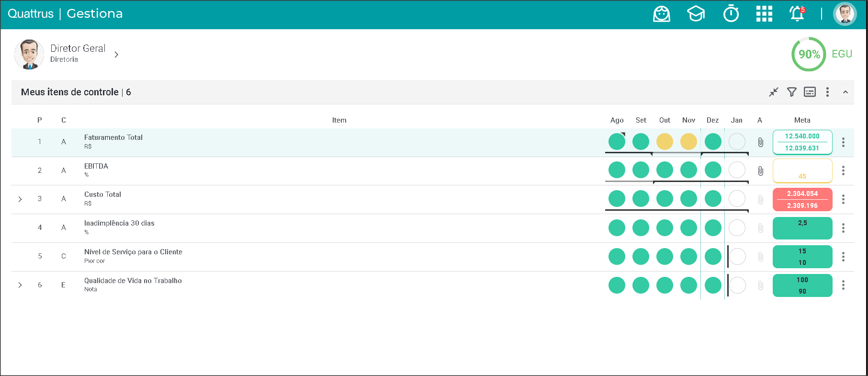Image resolution: width=868 pixels, height=376 pixels.
Task: Open attachment clip for Faturamento Total
Action: point(760,142)
